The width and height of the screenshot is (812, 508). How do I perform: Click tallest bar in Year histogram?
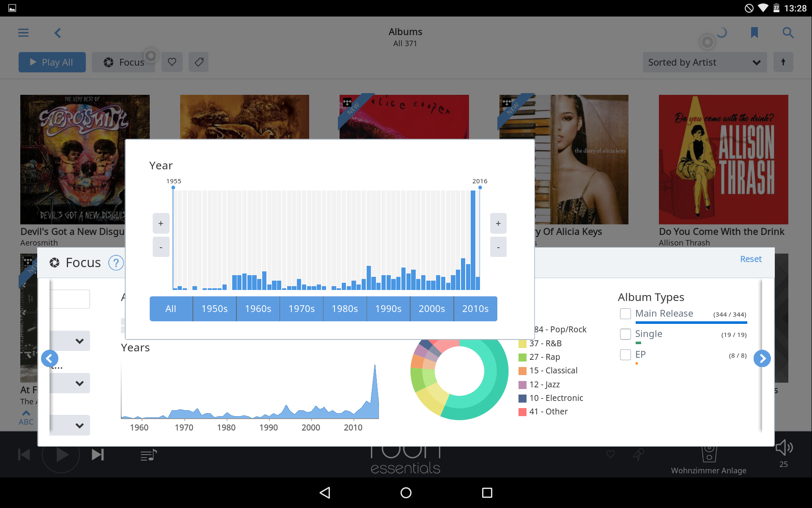pos(473,240)
